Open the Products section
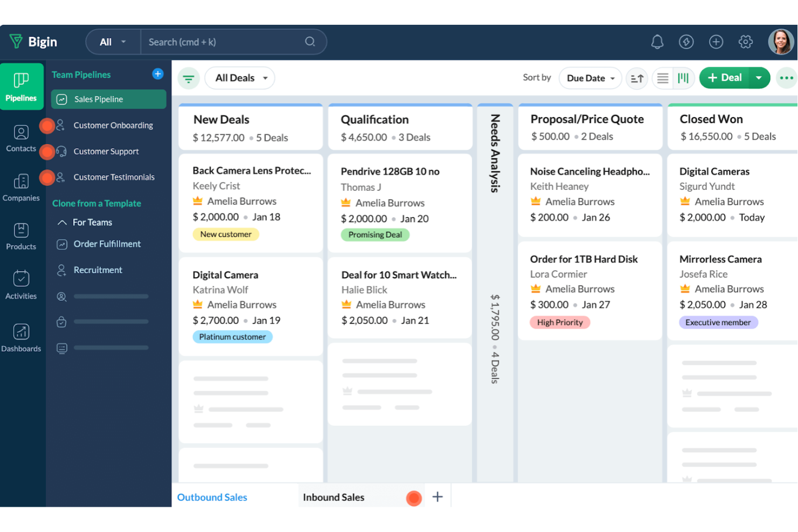 [20, 236]
